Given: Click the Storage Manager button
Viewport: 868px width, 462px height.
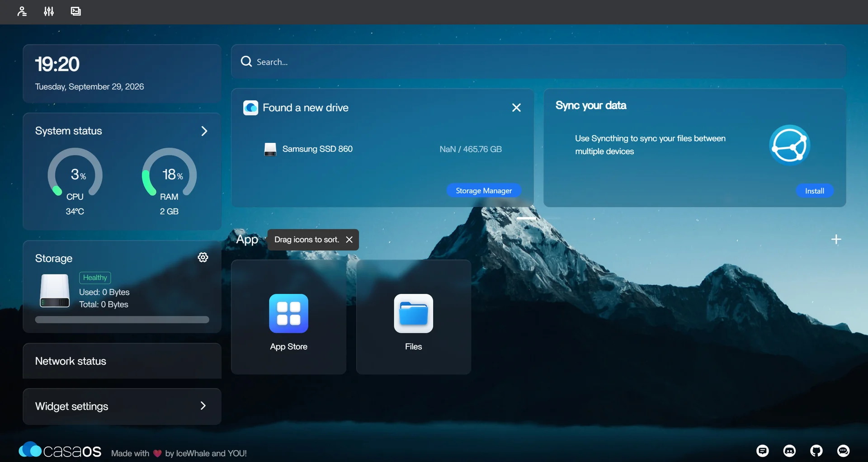Looking at the screenshot, I should click(x=484, y=190).
